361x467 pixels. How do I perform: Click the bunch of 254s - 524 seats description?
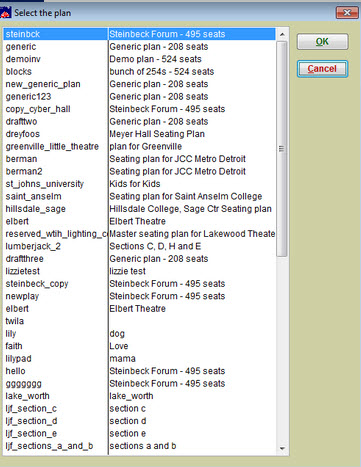point(162,72)
